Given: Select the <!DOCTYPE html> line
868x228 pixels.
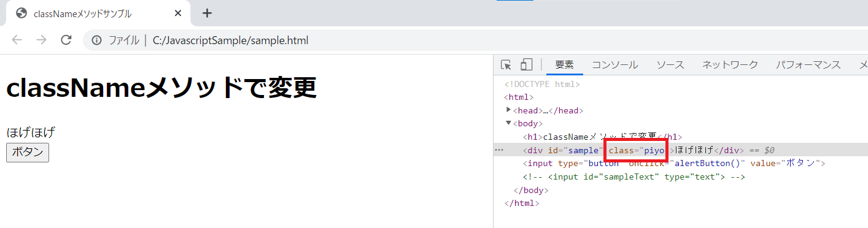Looking at the screenshot, I should [x=541, y=84].
